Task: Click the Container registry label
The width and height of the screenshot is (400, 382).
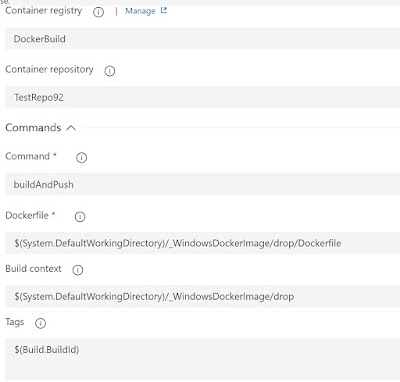Action: coord(44,11)
